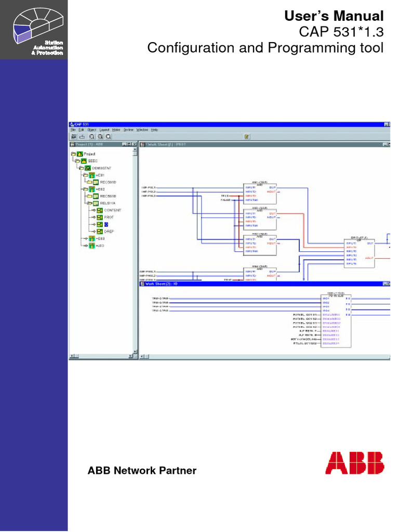
Task: Select the DREP worksheet label
Action: click(109, 232)
